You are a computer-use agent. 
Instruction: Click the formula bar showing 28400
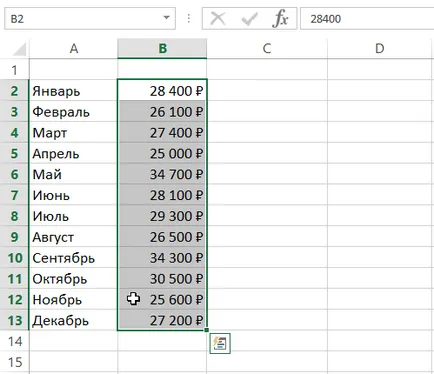[x=367, y=19]
